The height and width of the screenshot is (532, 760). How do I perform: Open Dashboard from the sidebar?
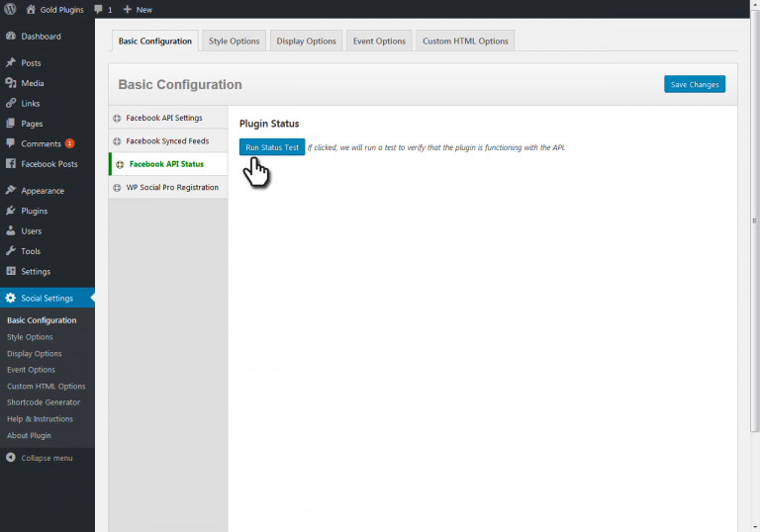pyautogui.click(x=40, y=37)
